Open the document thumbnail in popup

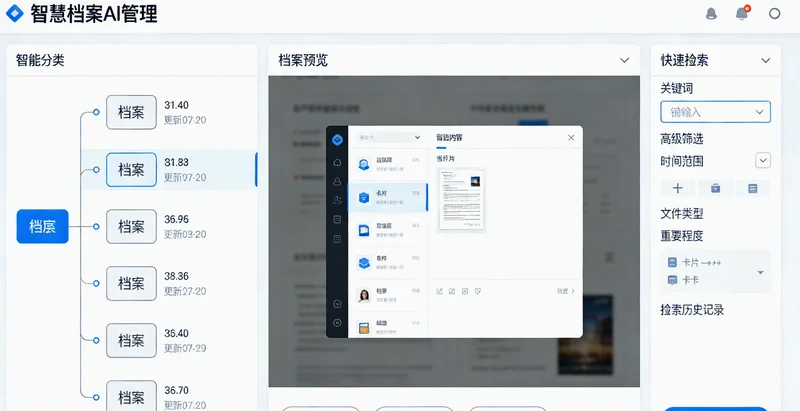pyautogui.click(x=462, y=199)
